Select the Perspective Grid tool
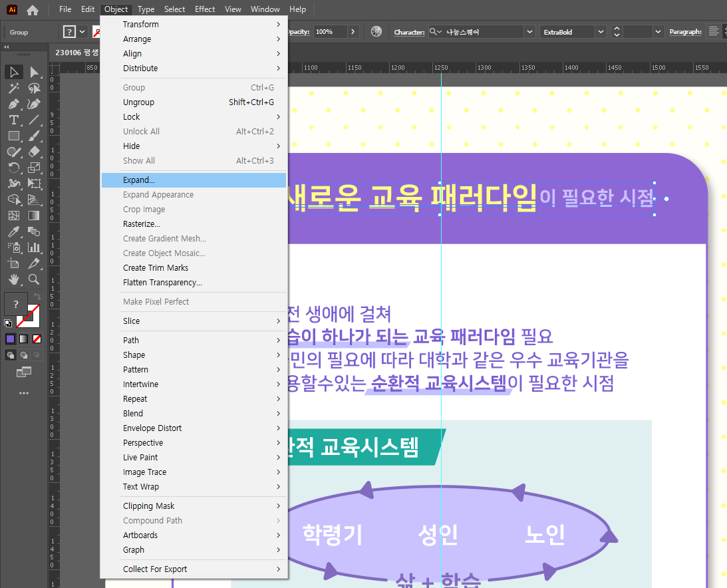Viewport: 727px width, 588px height. [x=34, y=200]
